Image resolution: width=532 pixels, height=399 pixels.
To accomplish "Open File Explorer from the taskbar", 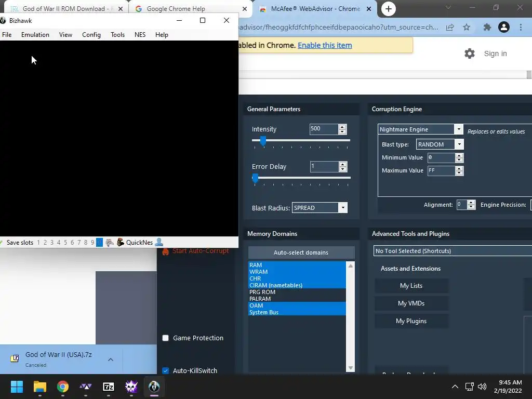I will [39, 387].
